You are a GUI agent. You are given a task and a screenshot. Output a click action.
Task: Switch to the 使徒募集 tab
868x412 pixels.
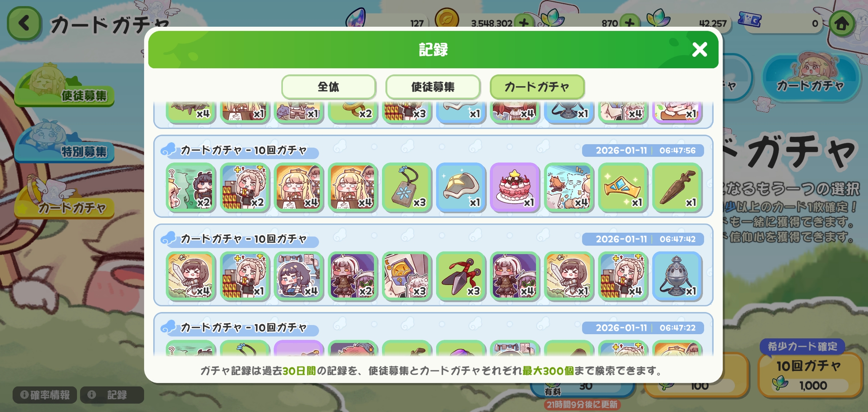(x=433, y=87)
